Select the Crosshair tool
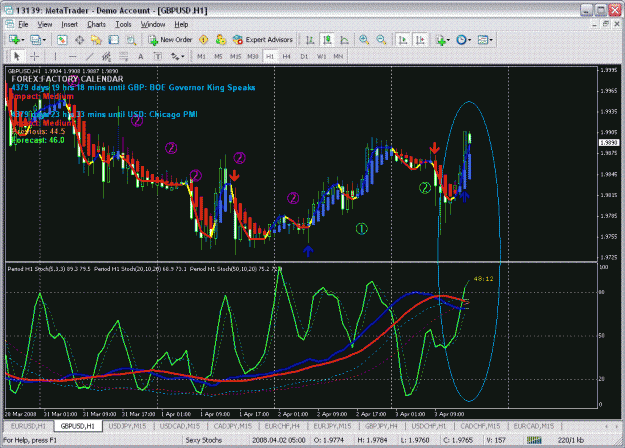 tap(35, 57)
